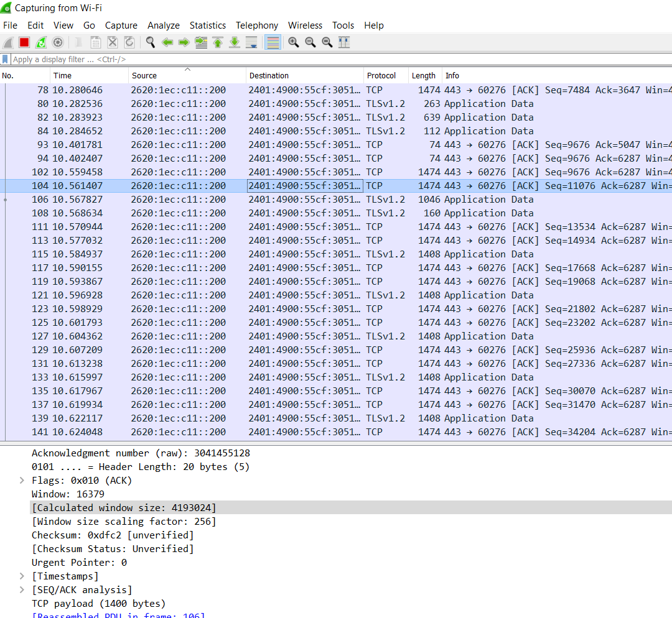Open the View menu

[x=63, y=25]
